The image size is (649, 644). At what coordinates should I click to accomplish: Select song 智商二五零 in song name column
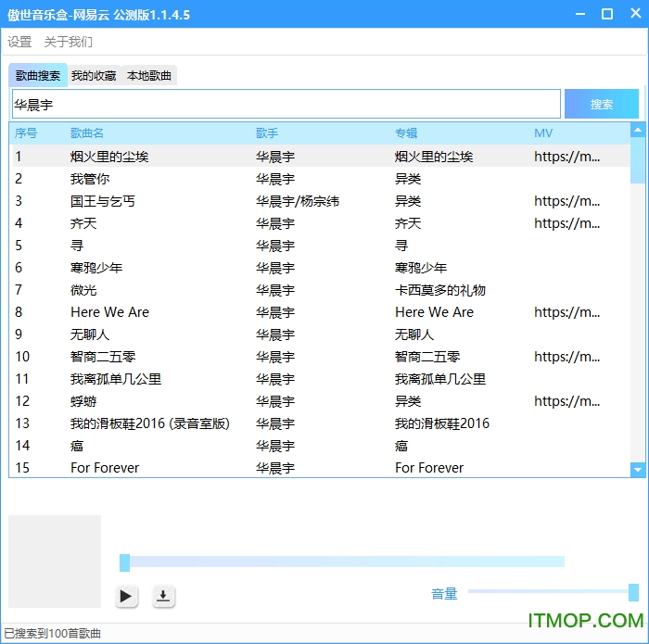103,357
